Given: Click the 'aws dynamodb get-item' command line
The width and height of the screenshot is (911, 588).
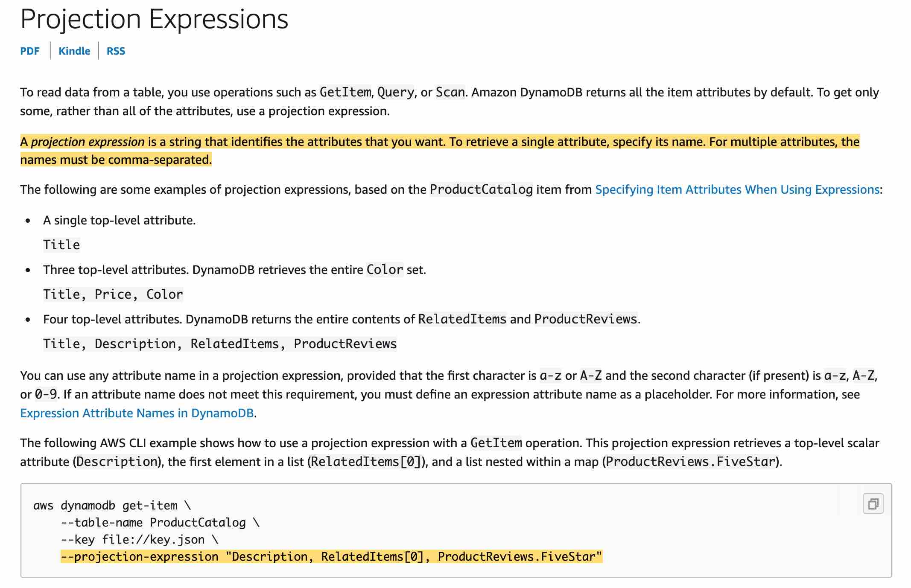Looking at the screenshot, I should (x=112, y=506).
